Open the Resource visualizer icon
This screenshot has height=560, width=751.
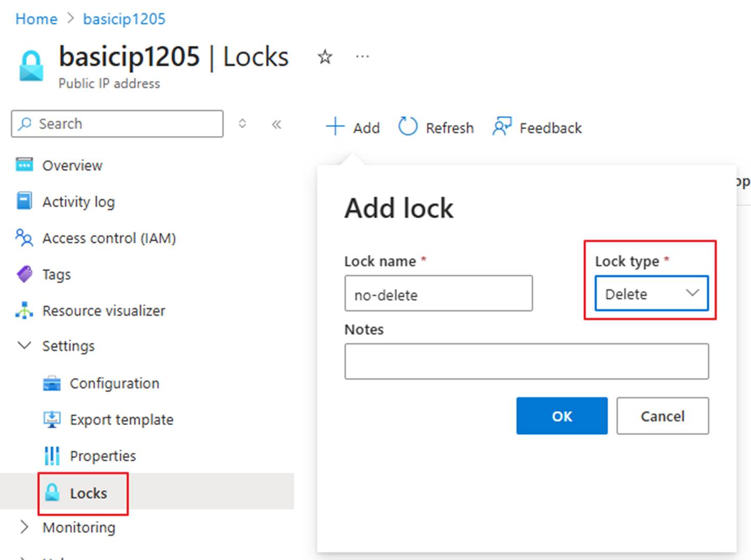(x=24, y=310)
